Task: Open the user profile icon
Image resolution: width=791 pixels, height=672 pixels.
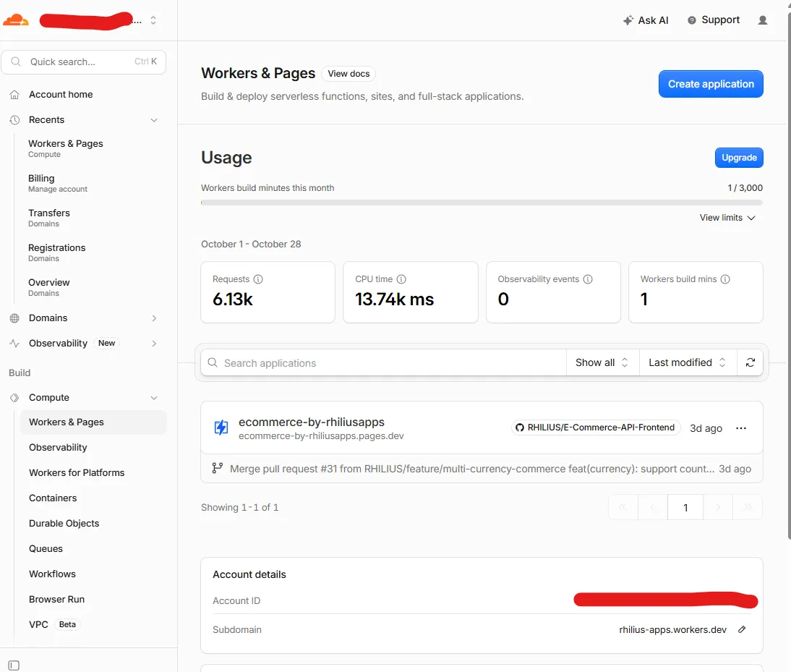Action: pos(763,20)
